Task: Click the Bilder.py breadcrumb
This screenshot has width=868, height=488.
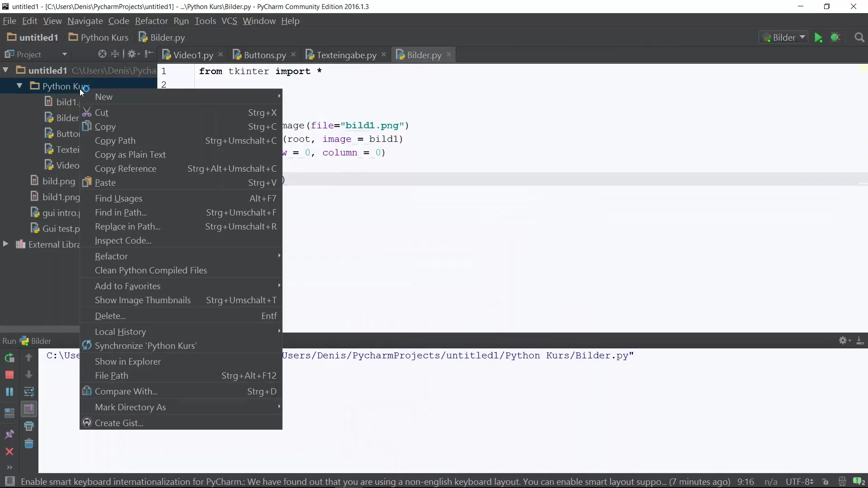Action: tap(162, 38)
